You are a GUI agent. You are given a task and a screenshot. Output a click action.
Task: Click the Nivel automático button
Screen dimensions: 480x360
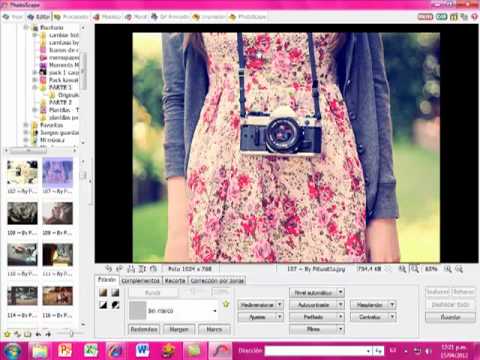click(313, 293)
